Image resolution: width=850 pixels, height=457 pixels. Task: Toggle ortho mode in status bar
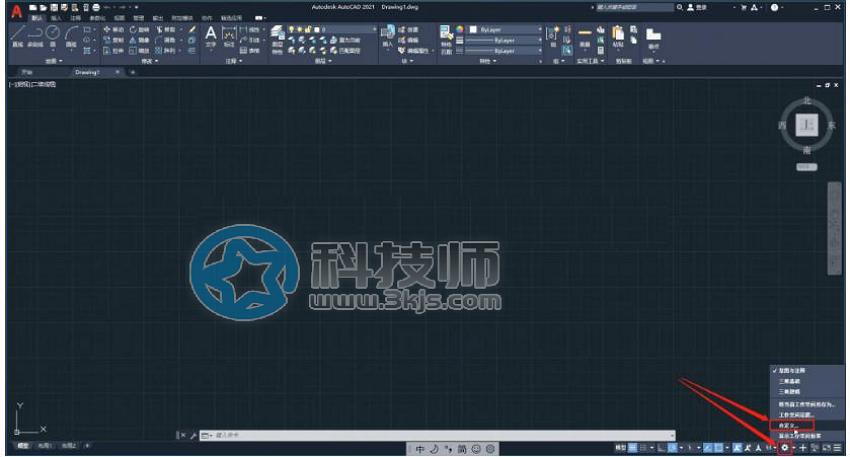(661, 448)
